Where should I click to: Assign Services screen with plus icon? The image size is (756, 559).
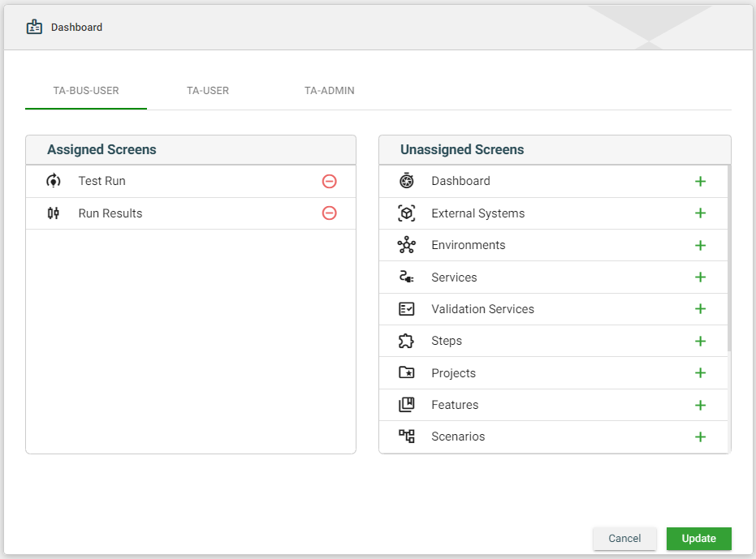[x=700, y=277]
